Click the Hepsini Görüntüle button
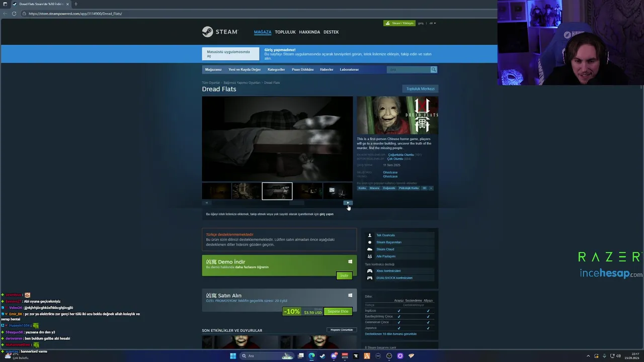 (342, 330)
